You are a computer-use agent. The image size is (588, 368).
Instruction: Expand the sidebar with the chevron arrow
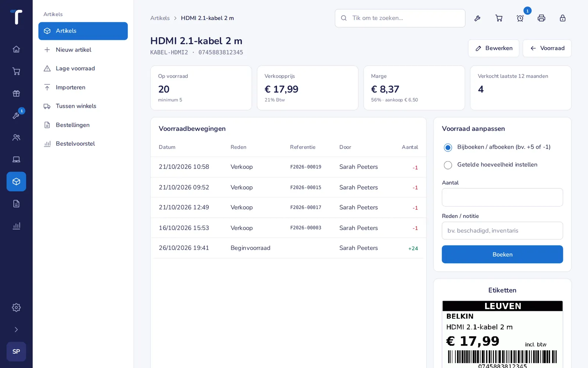click(16, 329)
